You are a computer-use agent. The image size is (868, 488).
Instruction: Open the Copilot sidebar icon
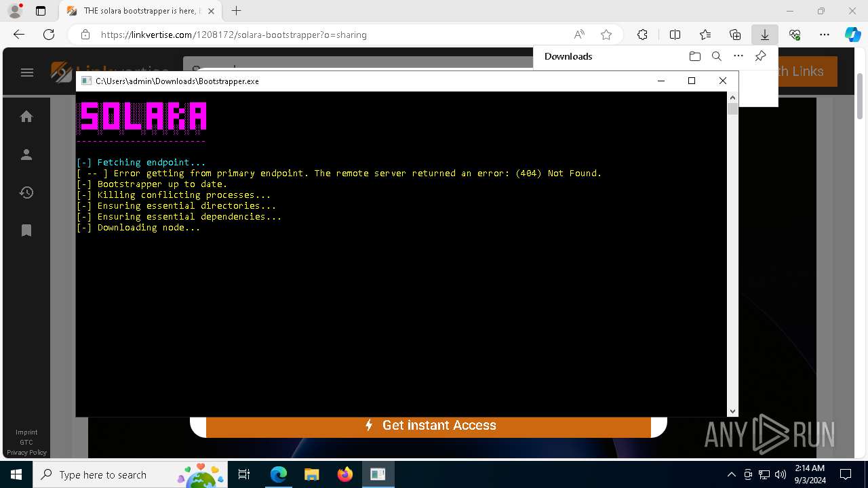click(x=852, y=35)
